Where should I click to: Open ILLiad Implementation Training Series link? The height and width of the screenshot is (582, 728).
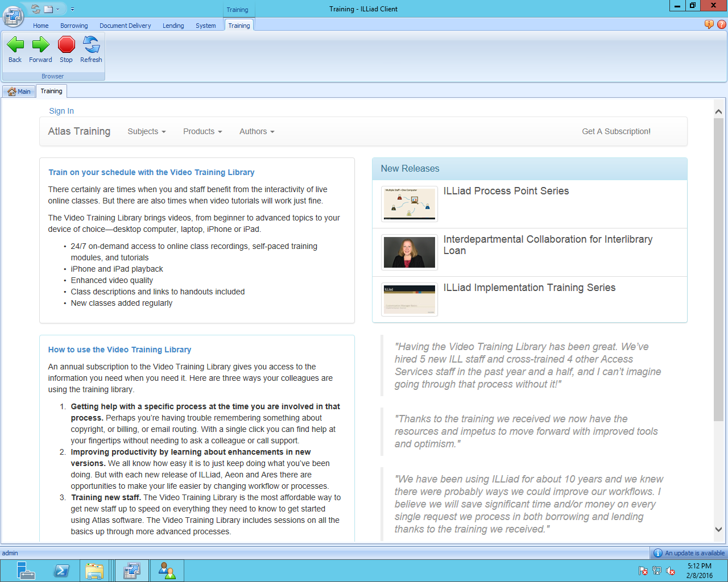(529, 288)
